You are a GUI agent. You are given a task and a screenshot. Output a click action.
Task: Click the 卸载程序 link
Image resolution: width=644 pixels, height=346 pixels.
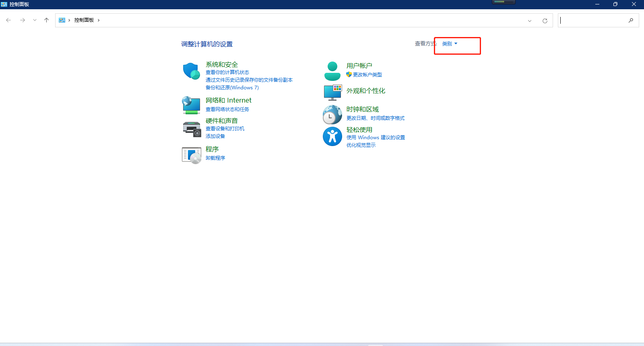click(215, 158)
